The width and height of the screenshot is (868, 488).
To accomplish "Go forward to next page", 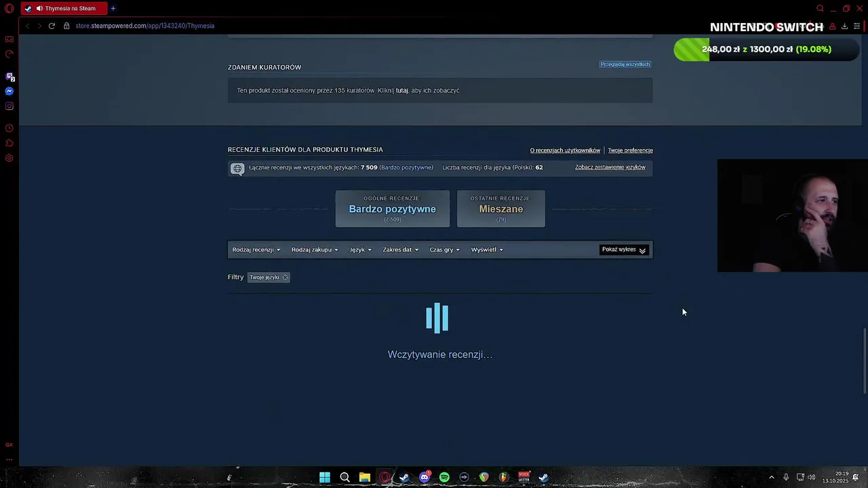I will 39,26.
